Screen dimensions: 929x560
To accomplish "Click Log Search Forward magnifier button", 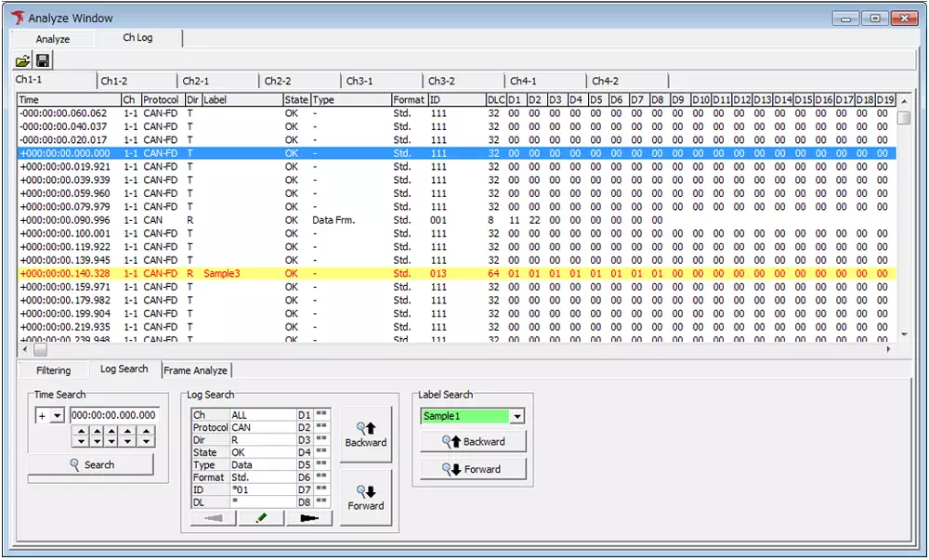I will click(x=365, y=497).
